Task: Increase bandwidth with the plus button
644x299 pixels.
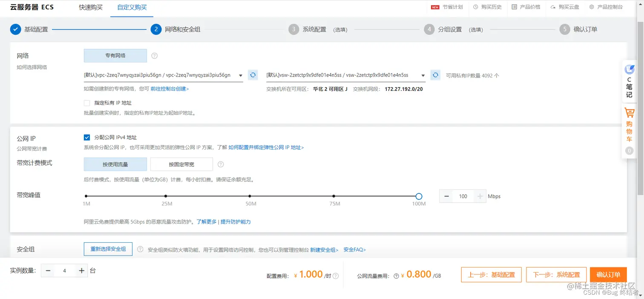Action: 480,196
